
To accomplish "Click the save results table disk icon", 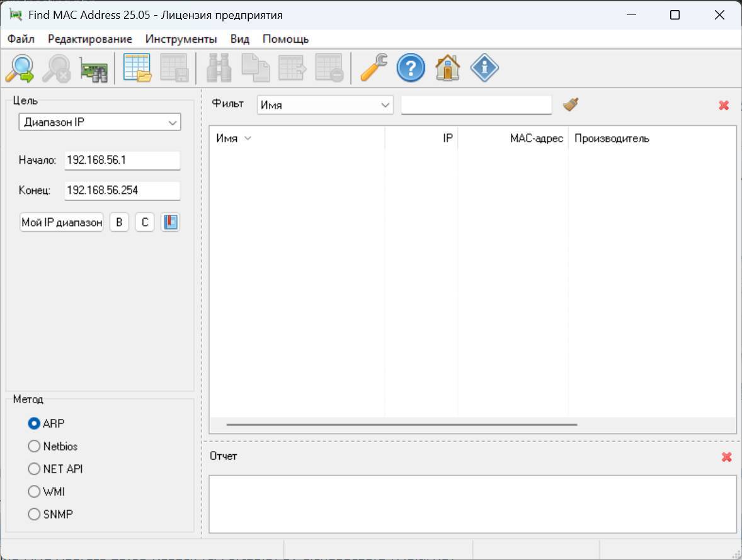I will pyautogui.click(x=174, y=68).
